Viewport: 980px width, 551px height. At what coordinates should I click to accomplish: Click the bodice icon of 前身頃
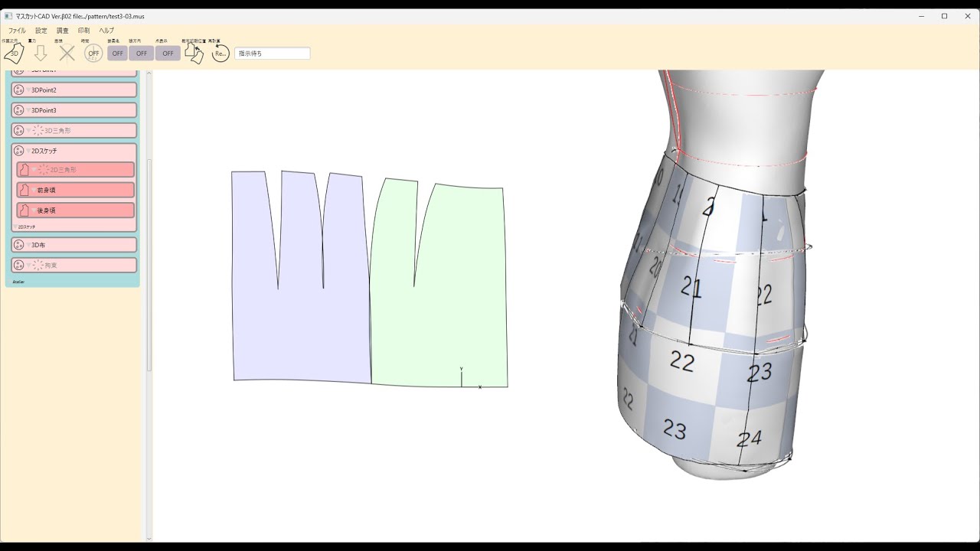pos(24,190)
